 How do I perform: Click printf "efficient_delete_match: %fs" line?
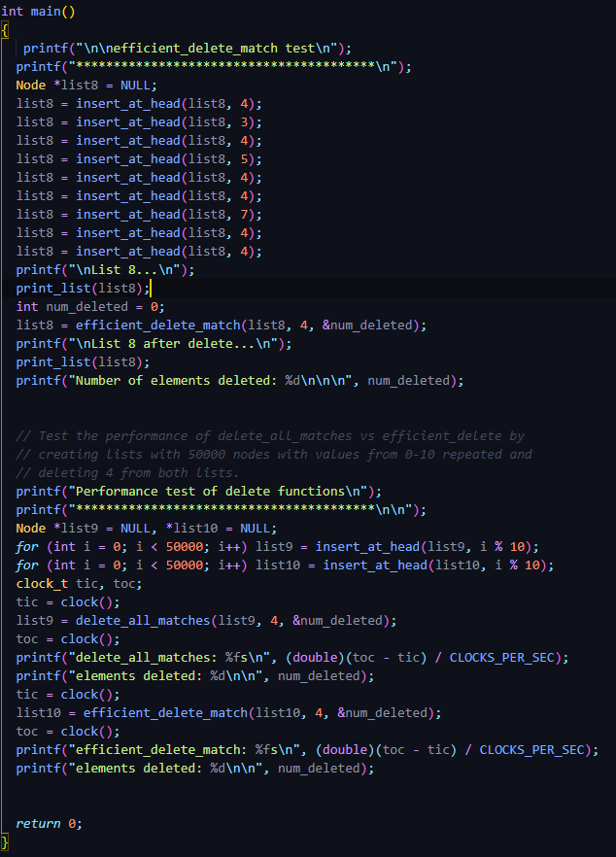click(x=307, y=750)
